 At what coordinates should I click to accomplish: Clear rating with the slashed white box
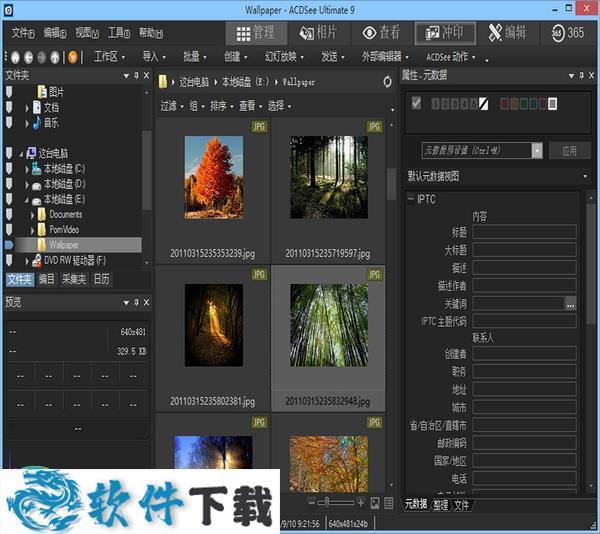click(x=484, y=104)
